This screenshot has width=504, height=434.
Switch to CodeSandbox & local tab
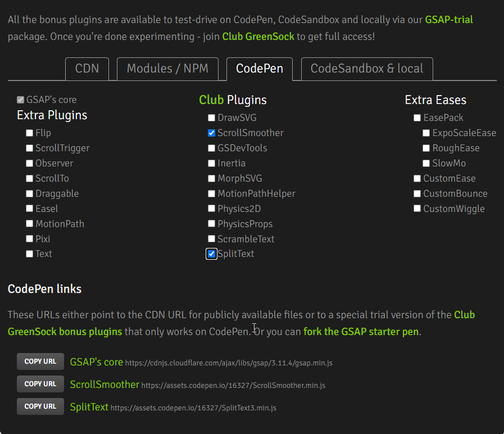coord(367,69)
